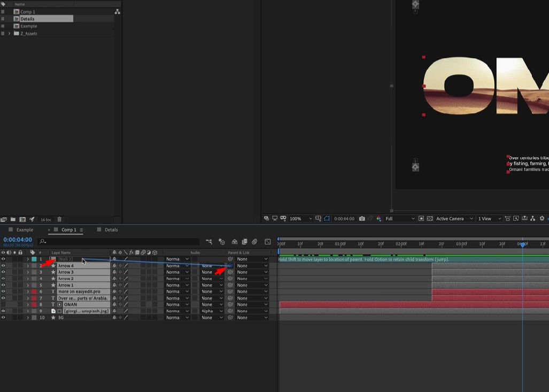Switch to the Details timeline tab

111,230
